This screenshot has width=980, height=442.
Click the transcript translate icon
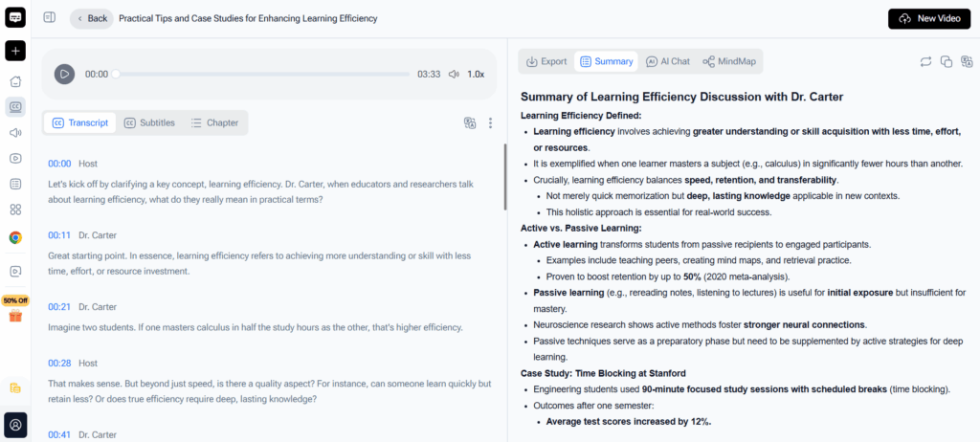click(470, 122)
